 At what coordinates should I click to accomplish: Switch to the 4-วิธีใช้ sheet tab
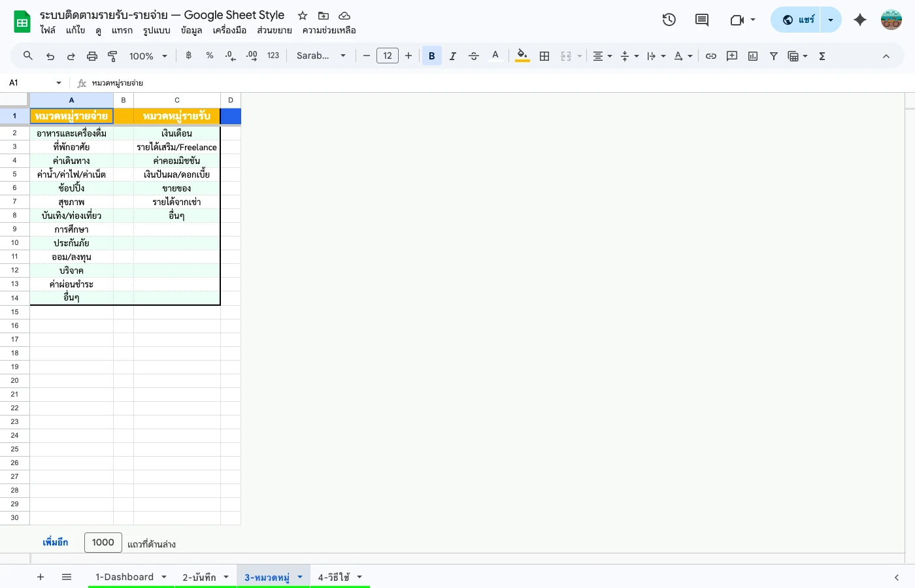pyautogui.click(x=335, y=577)
